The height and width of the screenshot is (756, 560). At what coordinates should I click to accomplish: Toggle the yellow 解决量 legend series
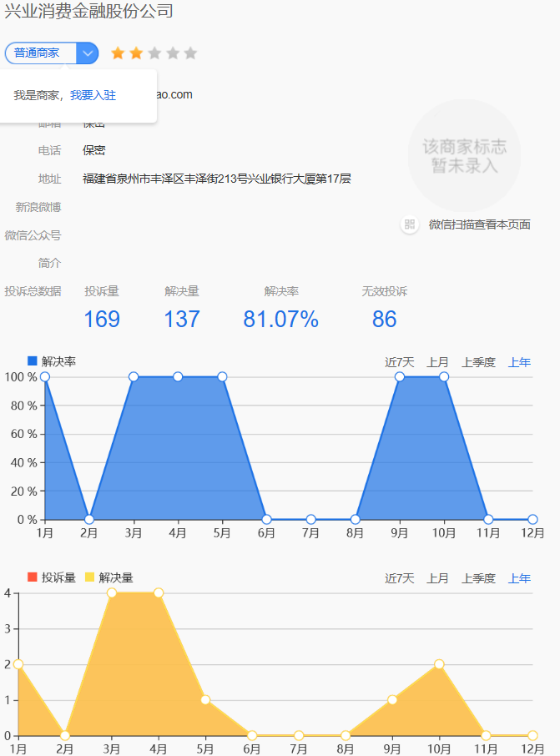point(109,577)
